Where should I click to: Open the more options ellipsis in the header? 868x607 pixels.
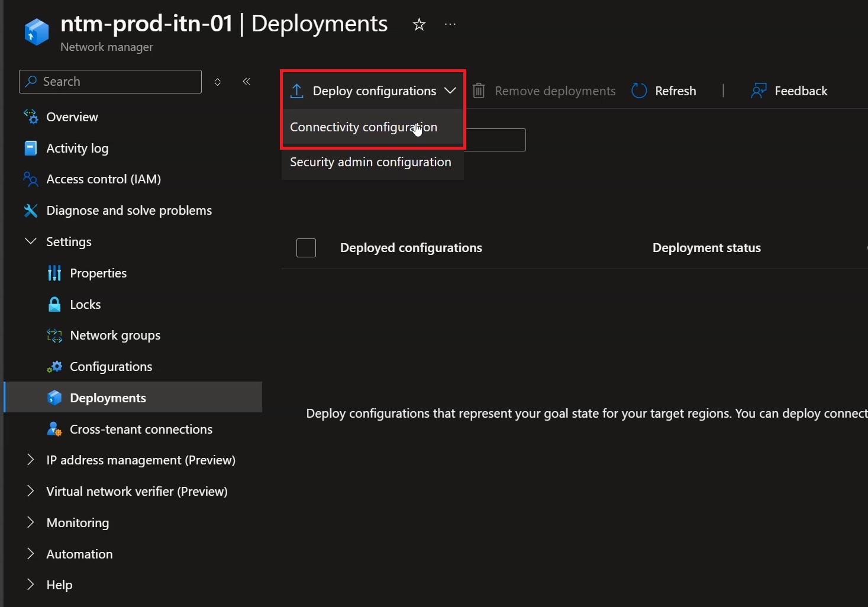tap(450, 24)
